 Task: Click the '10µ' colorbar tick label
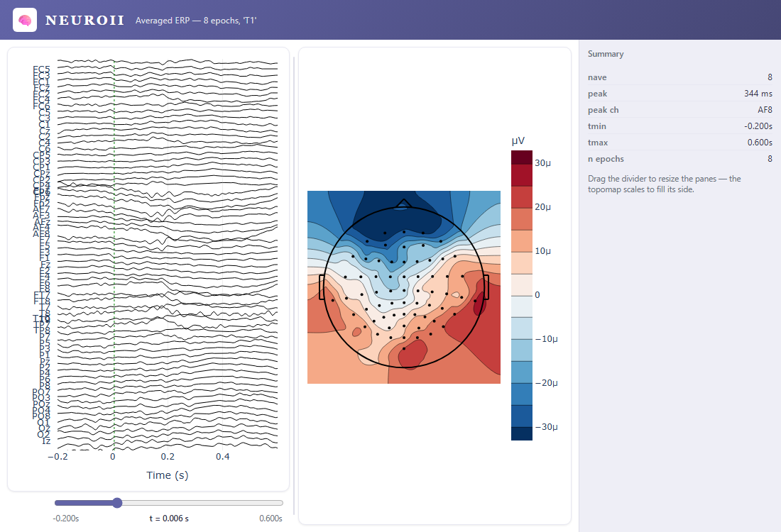click(542, 251)
